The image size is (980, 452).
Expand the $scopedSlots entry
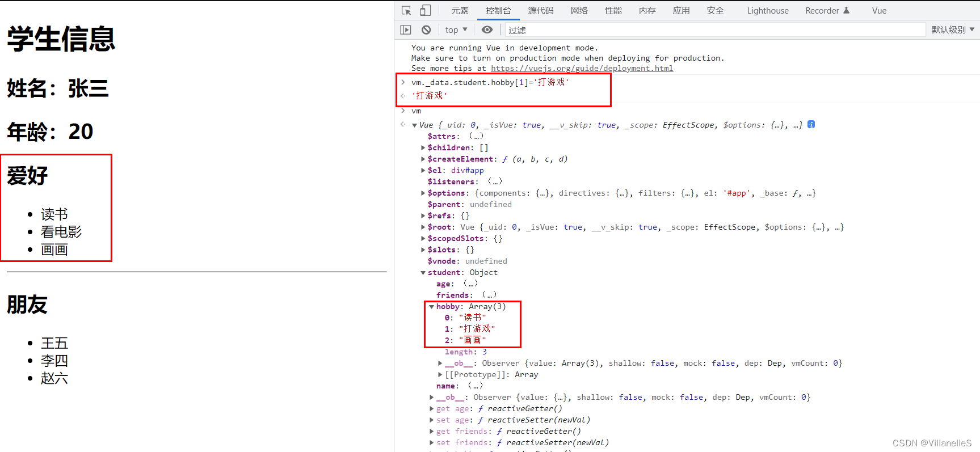pos(423,238)
